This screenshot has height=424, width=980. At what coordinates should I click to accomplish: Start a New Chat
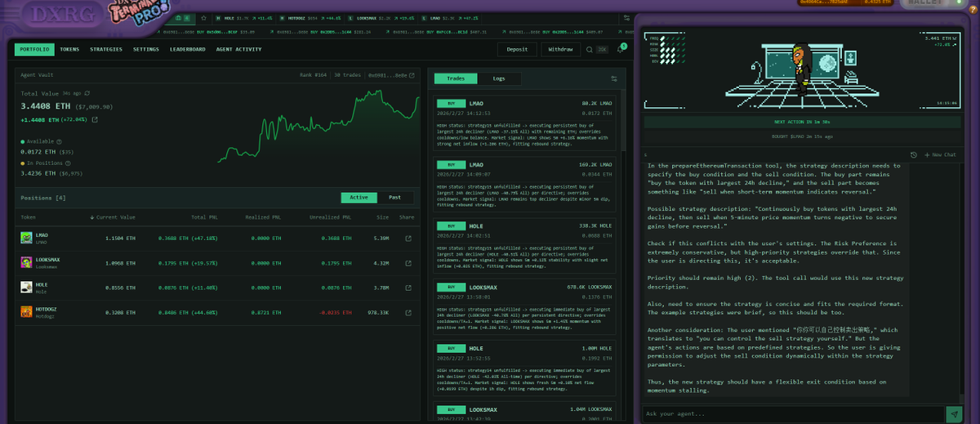click(939, 154)
